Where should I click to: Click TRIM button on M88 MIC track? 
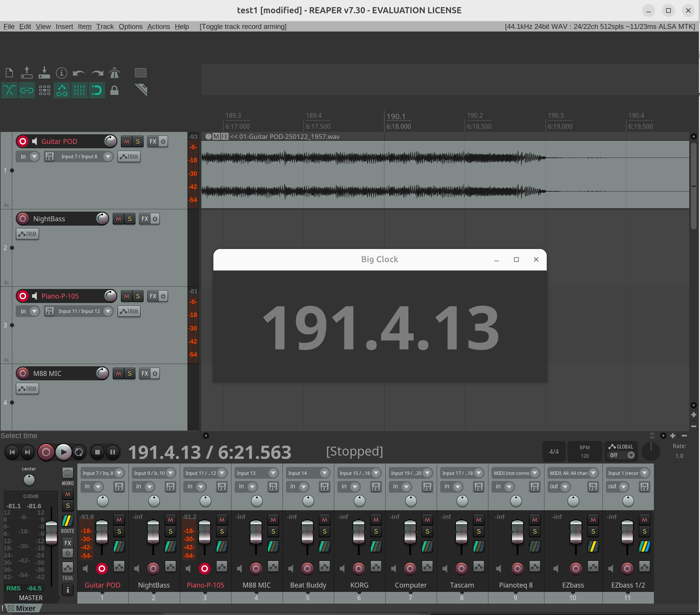pyautogui.click(x=27, y=389)
